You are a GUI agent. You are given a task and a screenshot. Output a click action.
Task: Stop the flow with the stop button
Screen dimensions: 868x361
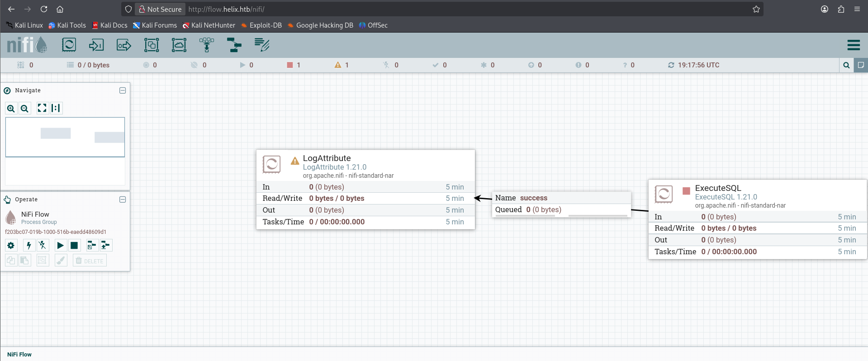point(74,245)
